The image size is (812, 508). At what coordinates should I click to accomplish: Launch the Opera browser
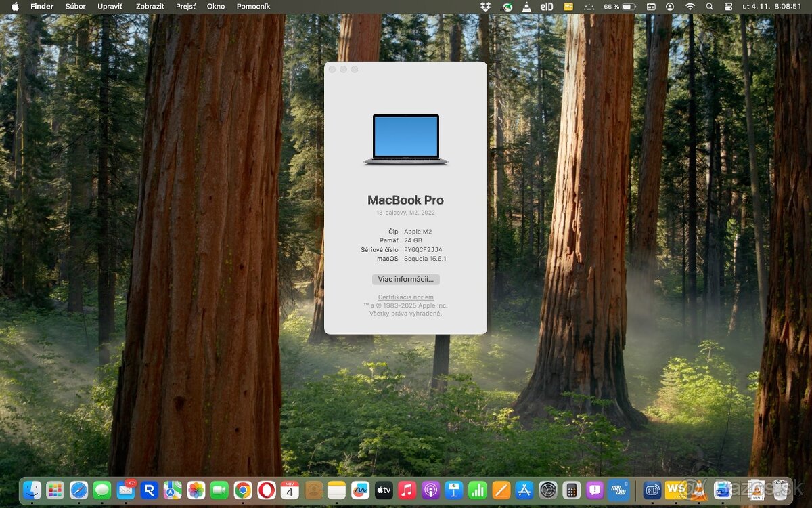tap(267, 490)
